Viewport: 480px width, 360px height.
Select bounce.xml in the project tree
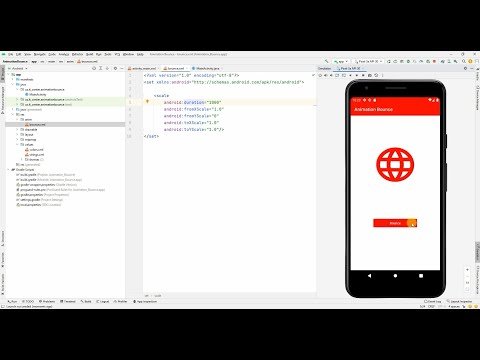[35, 125]
